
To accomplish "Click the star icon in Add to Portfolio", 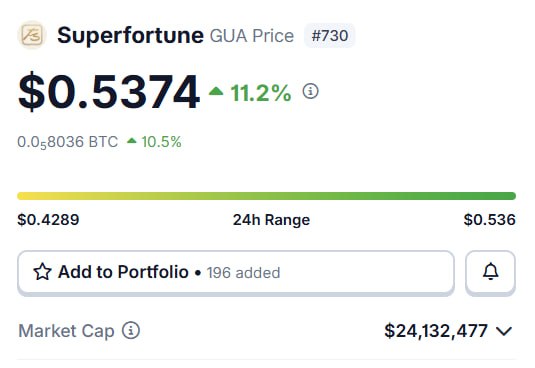I will pyautogui.click(x=42, y=272).
